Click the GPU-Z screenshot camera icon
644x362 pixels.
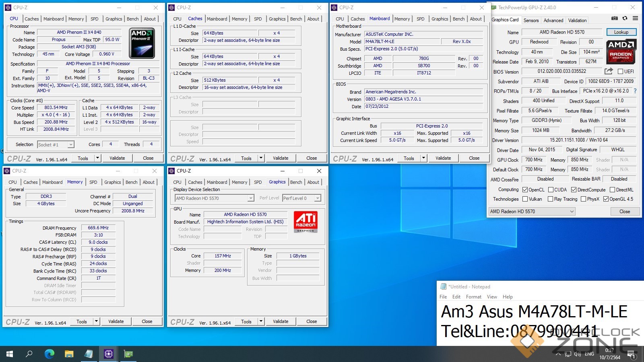point(614,19)
